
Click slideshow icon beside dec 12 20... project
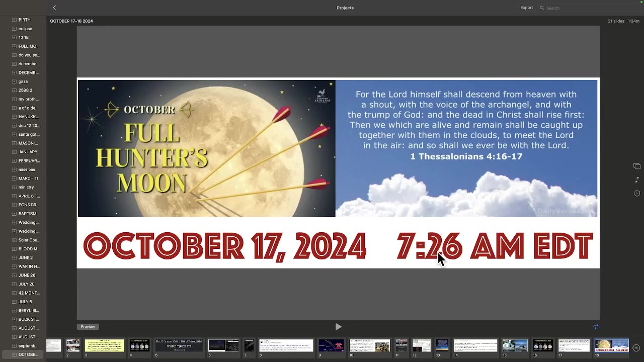[x=14, y=125]
